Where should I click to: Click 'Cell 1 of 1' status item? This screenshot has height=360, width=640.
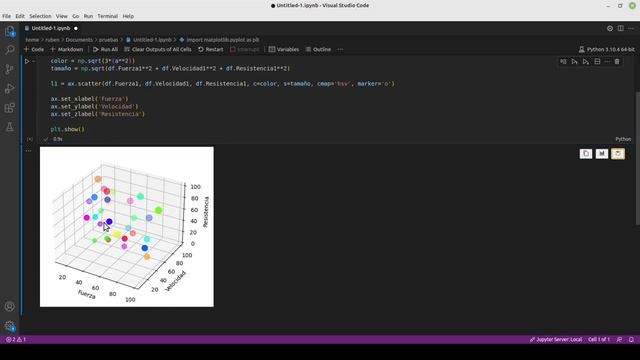[598, 340]
